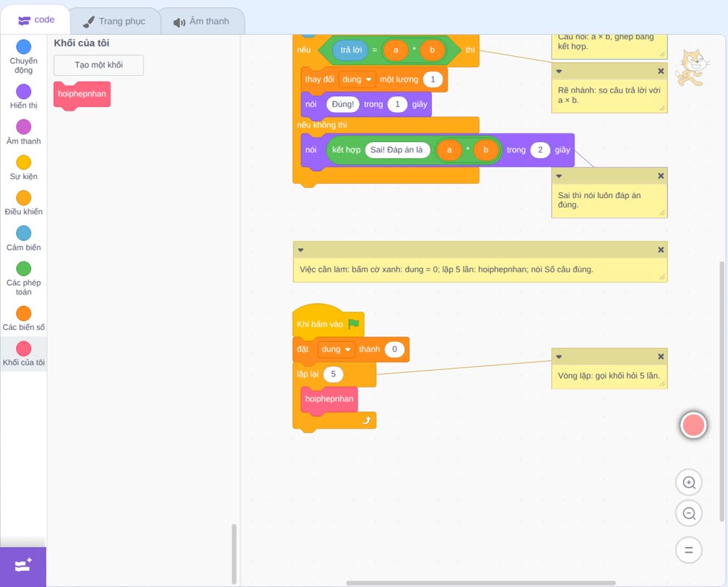Click the Tạo một khối button
Screen dimensions: 728x587
click(x=99, y=65)
